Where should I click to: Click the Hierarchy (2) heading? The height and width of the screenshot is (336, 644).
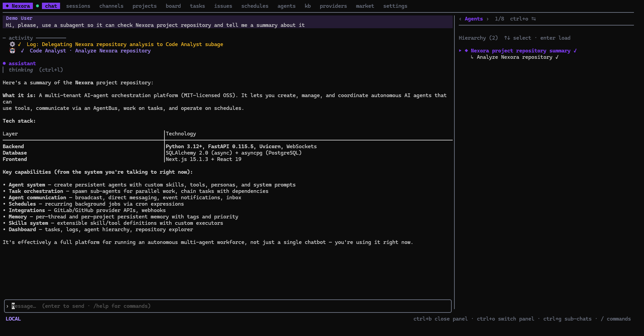[478, 38]
